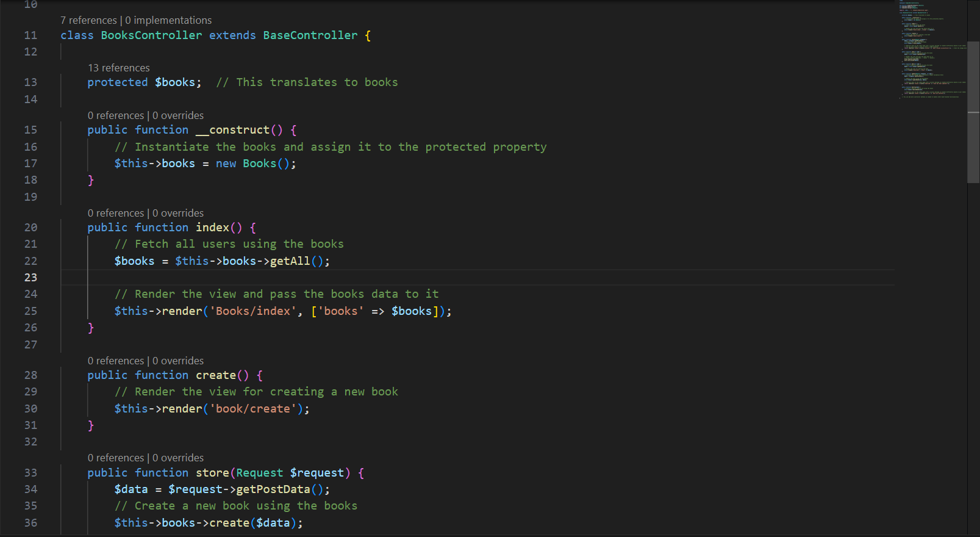Open '0 implementations' code lens above the class
The image size is (980, 537).
click(168, 20)
